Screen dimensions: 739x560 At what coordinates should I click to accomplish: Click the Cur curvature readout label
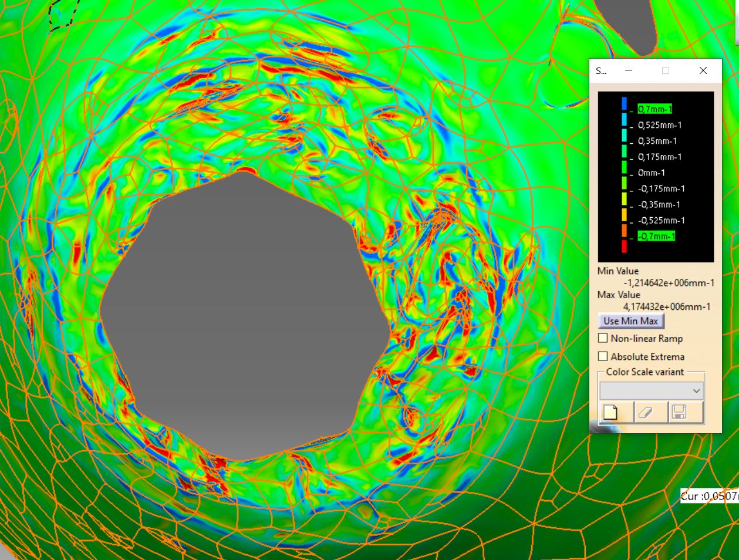709,496
